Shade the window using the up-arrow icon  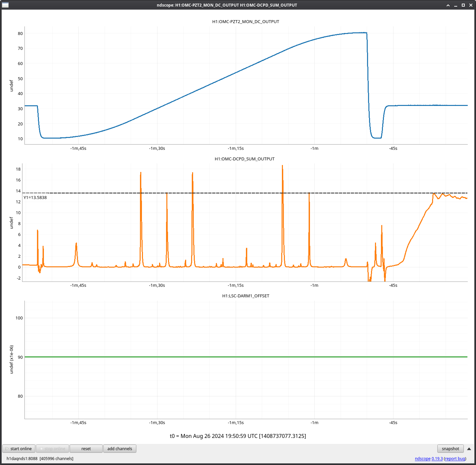448,5
